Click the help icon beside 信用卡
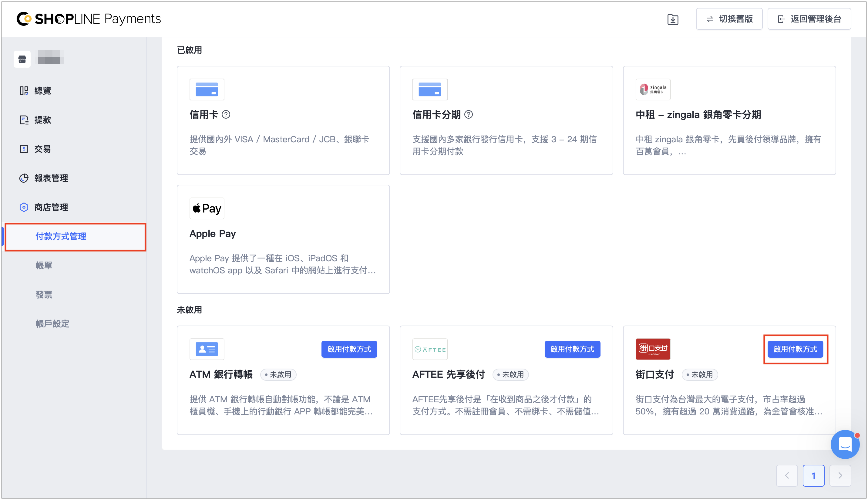This screenshot has width=868, height=500. click(226, 115)
